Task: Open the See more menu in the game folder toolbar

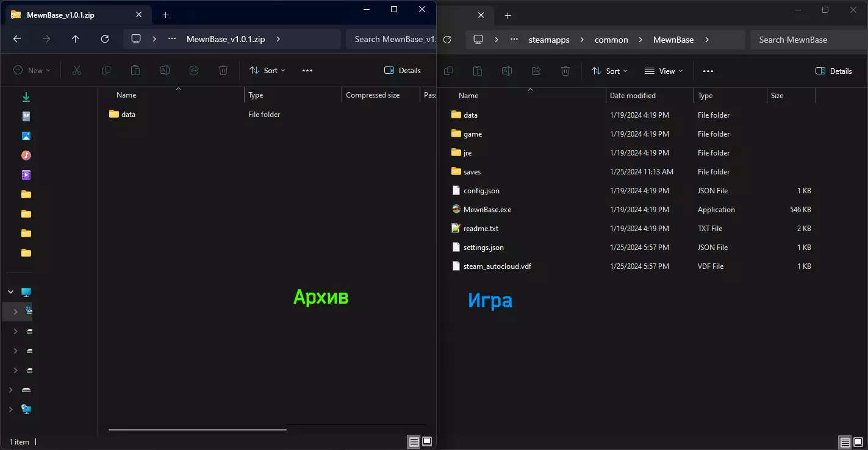Action: pos(708,71)
